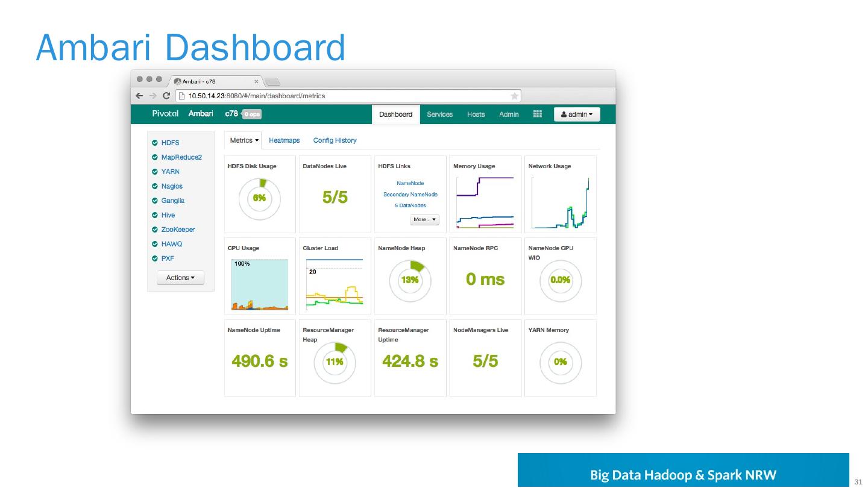The image size is (868, 488).
Task: Click the status check icon beside ZooKeeper
Action: (155, 230)
